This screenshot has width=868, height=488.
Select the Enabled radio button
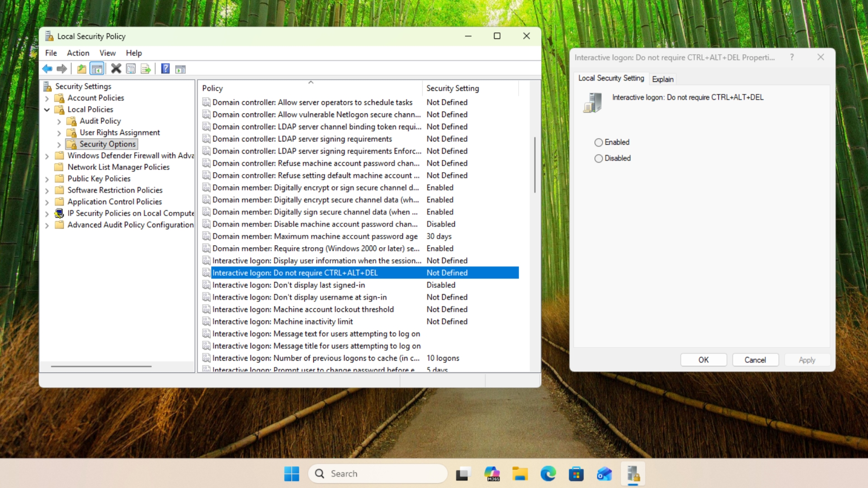[x=599, y=142]
